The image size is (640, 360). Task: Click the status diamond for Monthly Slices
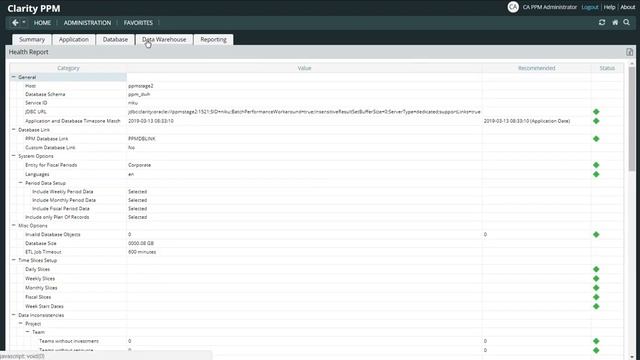(596, 288)
